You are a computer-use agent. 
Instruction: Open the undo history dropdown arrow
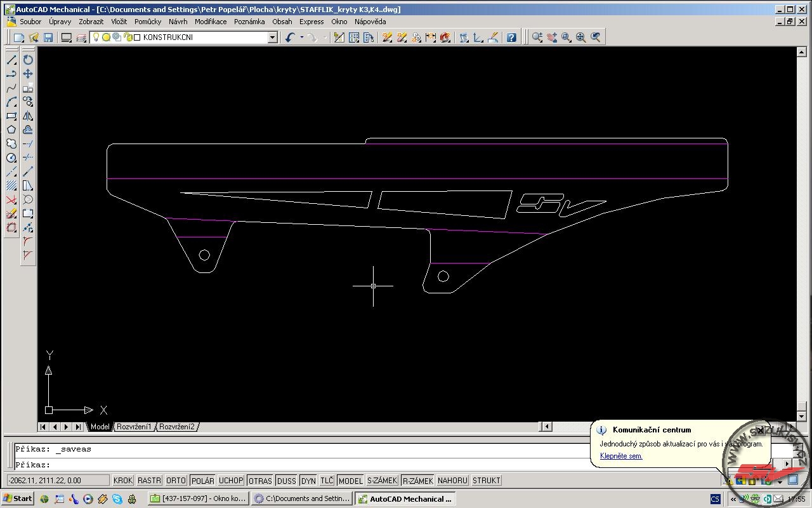[301, 37]
